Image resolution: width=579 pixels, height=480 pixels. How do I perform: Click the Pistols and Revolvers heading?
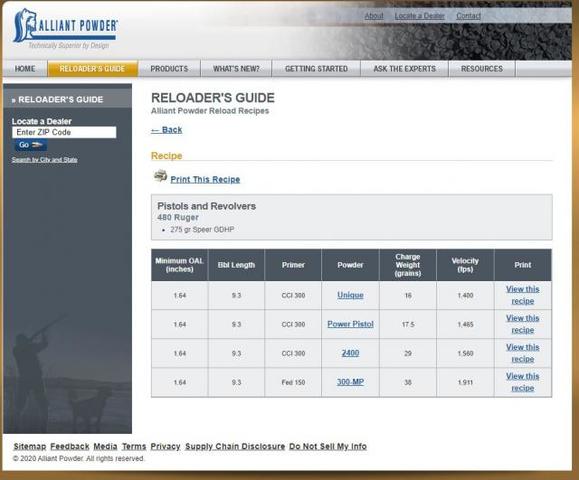tap(207, 206)
